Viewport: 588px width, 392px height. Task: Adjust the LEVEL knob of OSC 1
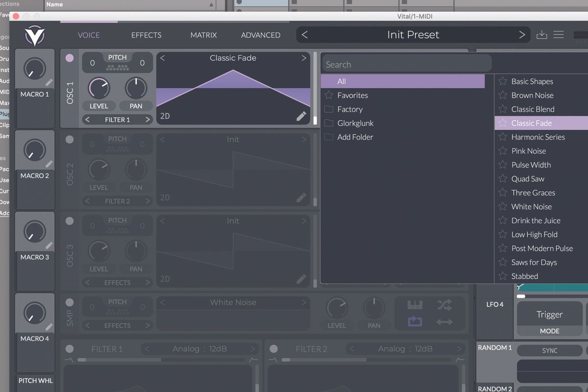(x=99, y=89)
